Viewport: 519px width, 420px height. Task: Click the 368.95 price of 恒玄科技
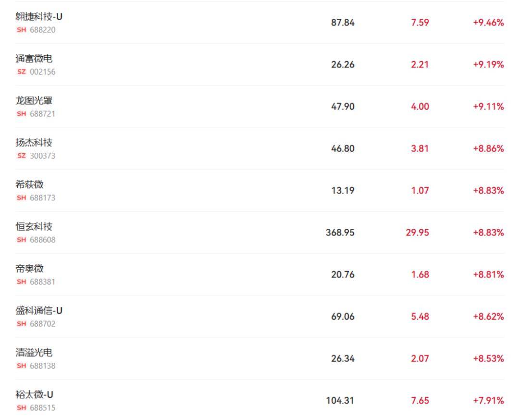pyautogui.click(x=340, y=233)
